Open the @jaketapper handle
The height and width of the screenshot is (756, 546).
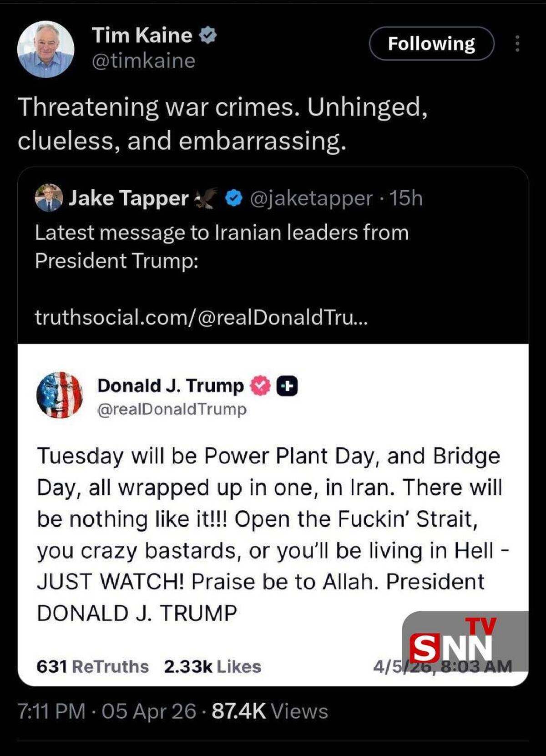(311, 198)
